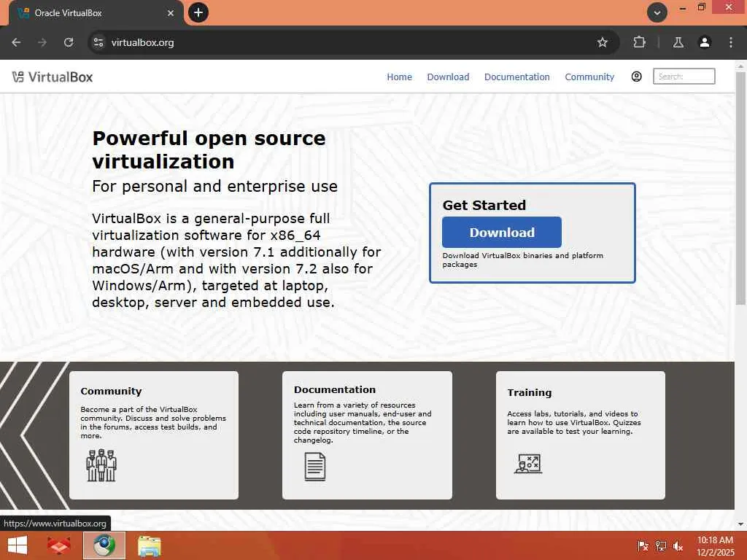Screen dimensions: 747x560
Task: Open the browser extensions puzzle icon
Action: (x=639, y=42)
